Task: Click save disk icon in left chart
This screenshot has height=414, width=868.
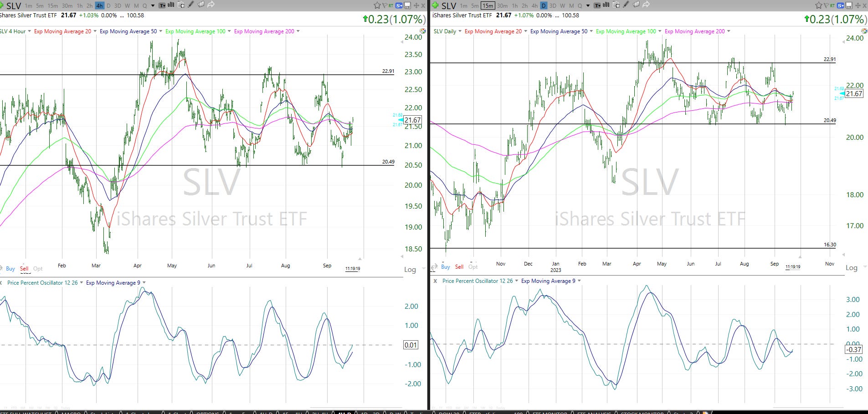Action: coord(407,5)
